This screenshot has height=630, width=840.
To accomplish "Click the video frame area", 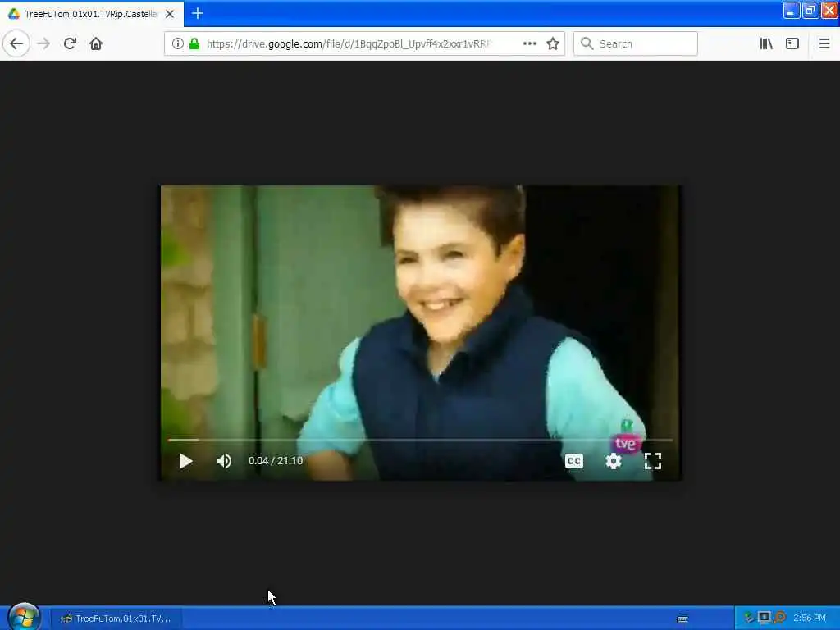I will pyautogui.click(x=421, y=332).
